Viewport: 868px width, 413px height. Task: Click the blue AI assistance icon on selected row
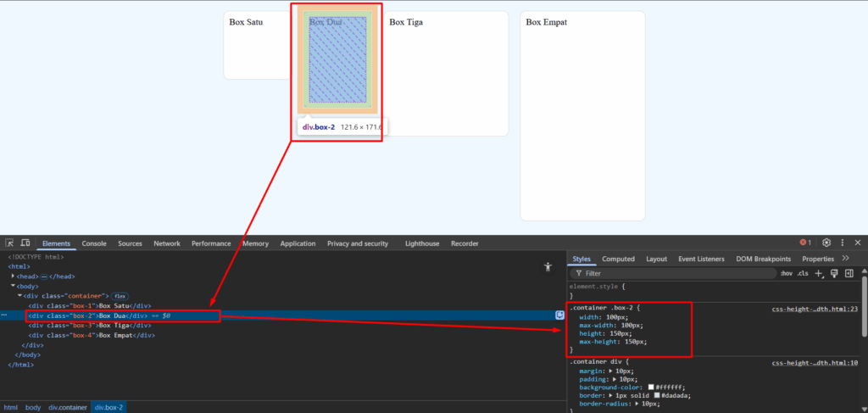[x=559, y=315]
